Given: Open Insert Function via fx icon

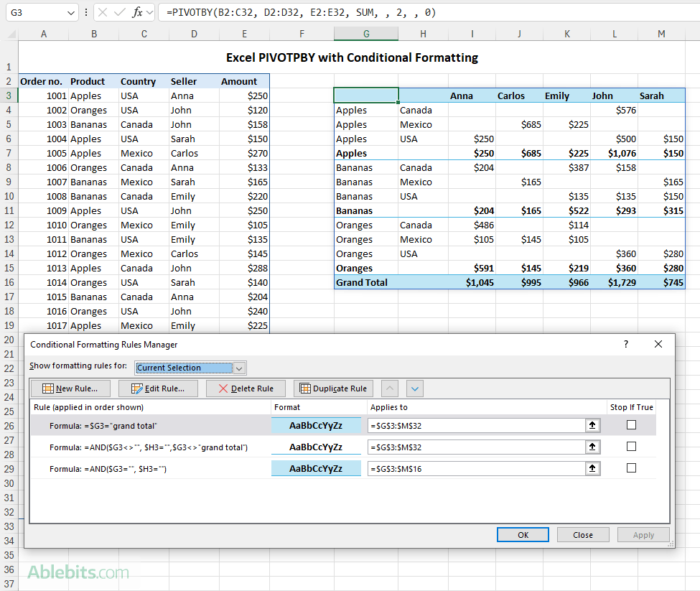Looking at the screenshot, I should coord(137,12).
